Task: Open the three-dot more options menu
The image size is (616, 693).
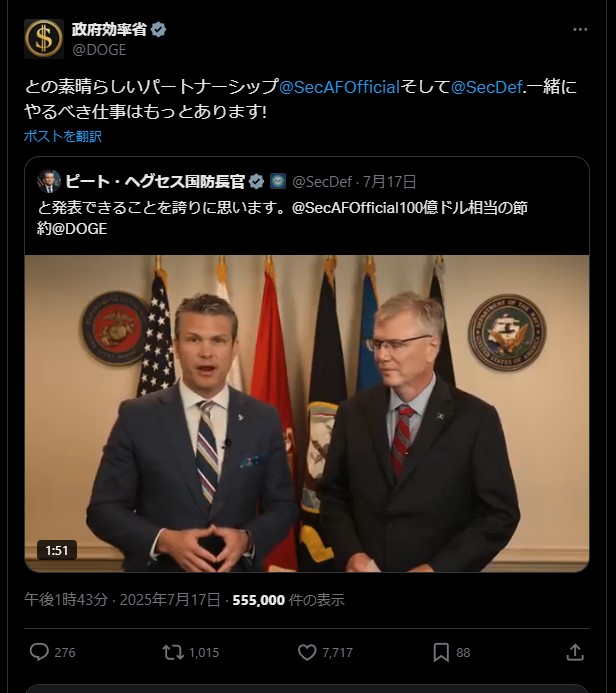Action: pyautogui.click(x=580, y=30)
